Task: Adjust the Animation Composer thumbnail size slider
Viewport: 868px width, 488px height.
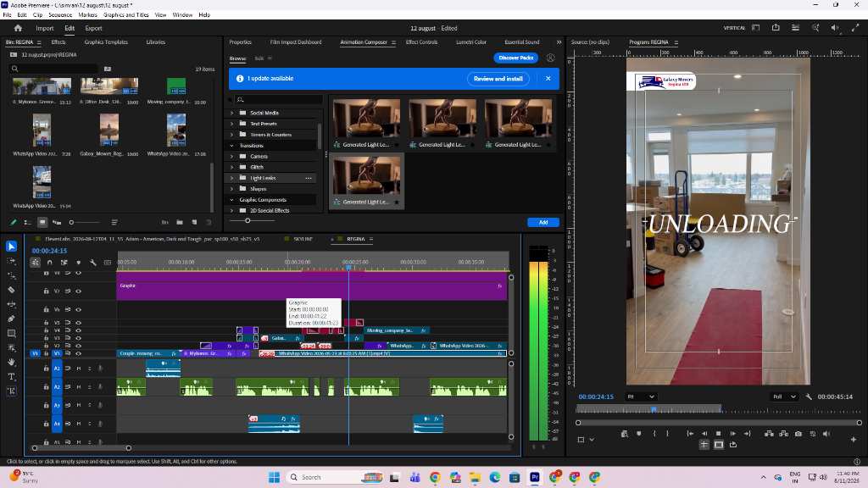Action: click(x=248, y=221)
